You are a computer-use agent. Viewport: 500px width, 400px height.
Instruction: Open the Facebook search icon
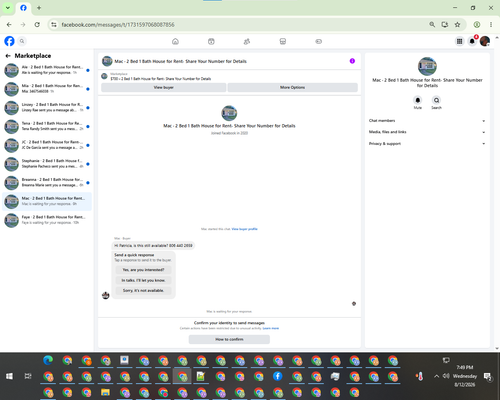(22, 41)
